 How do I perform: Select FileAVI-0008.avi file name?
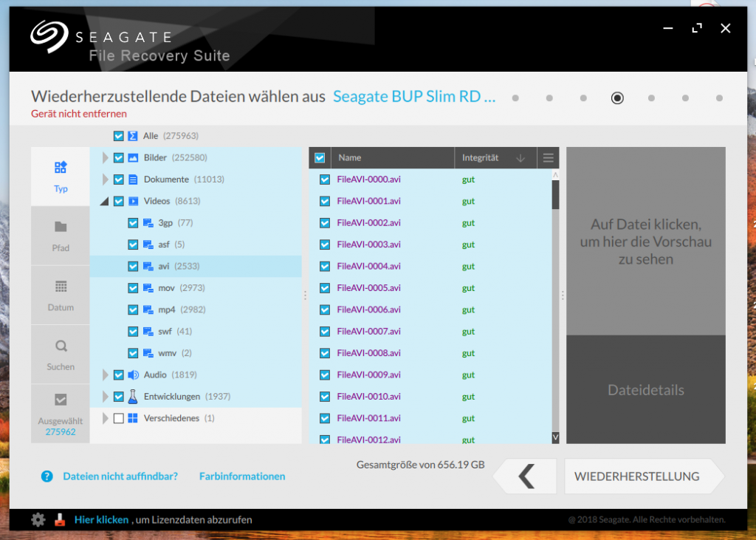pyautogui.click(x=369, y=353)
